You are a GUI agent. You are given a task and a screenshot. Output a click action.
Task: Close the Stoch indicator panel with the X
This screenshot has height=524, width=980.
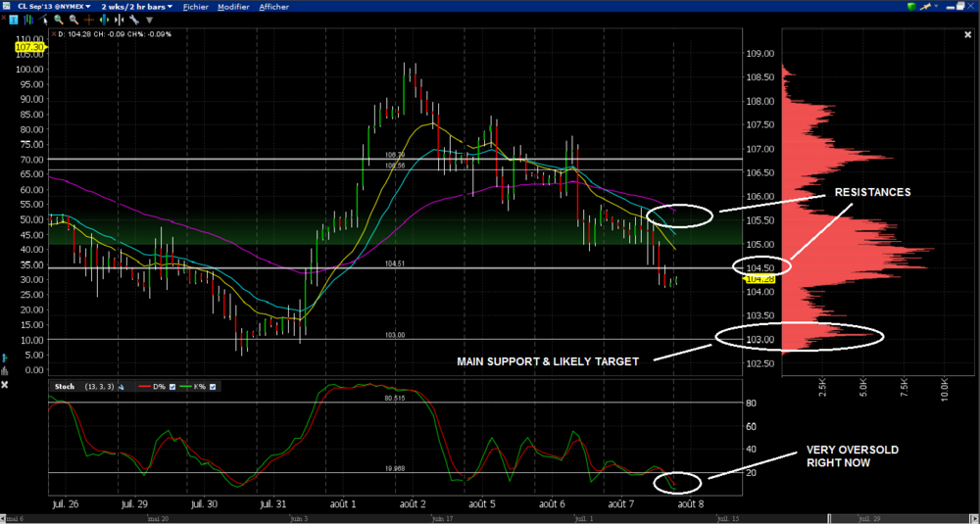coord(4,385)
